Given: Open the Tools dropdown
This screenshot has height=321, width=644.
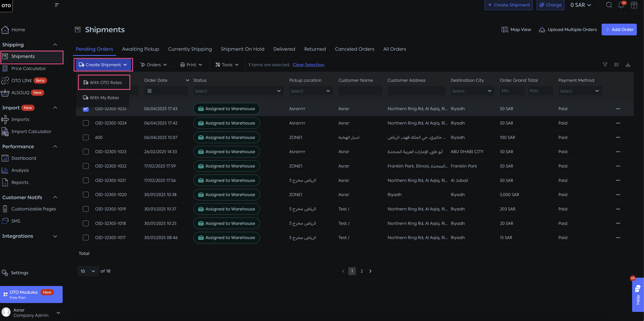Looking at the screenshot, I should pos(227,65).
